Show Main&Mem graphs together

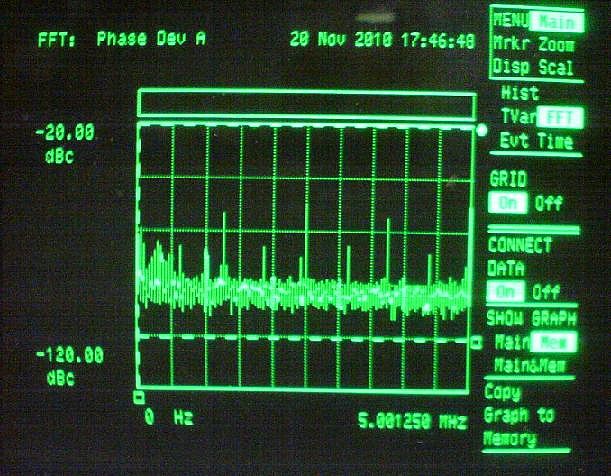click(530, 365)
